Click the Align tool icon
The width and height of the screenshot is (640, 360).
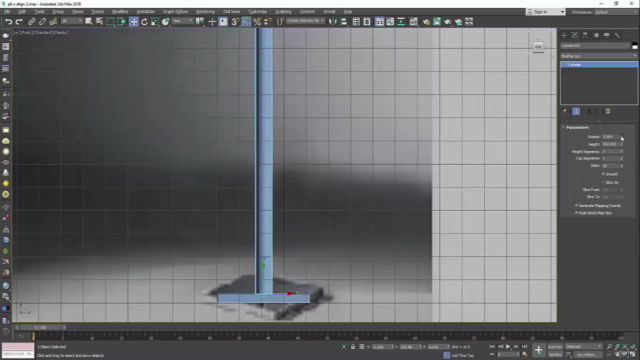coord(343,22)
